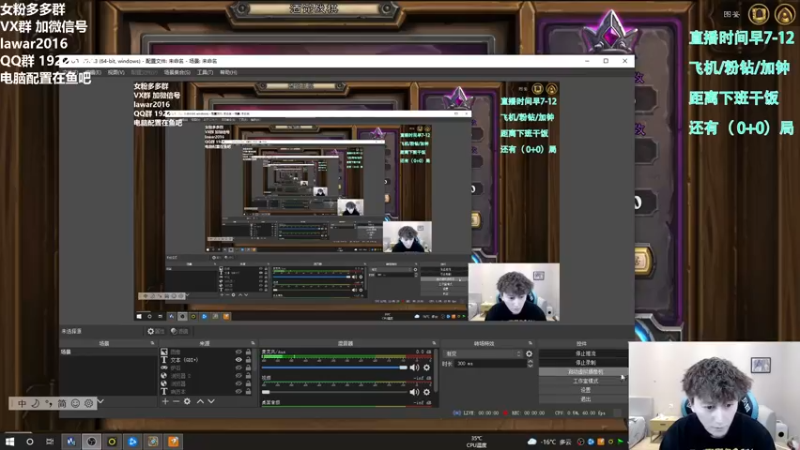This screenshot has height=450, width=800.
Task: Pop out the Scene Transitions dock panel
Action: (530, 343)
